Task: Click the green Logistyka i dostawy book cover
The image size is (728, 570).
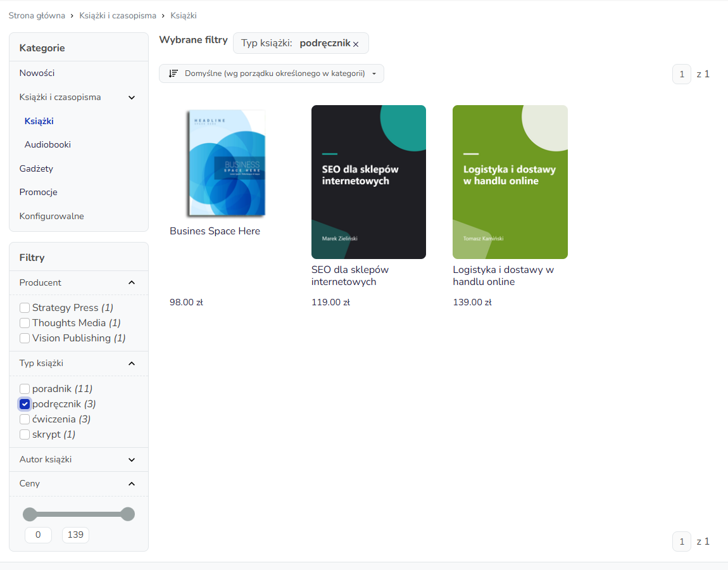Action: (x=510, y=182)
